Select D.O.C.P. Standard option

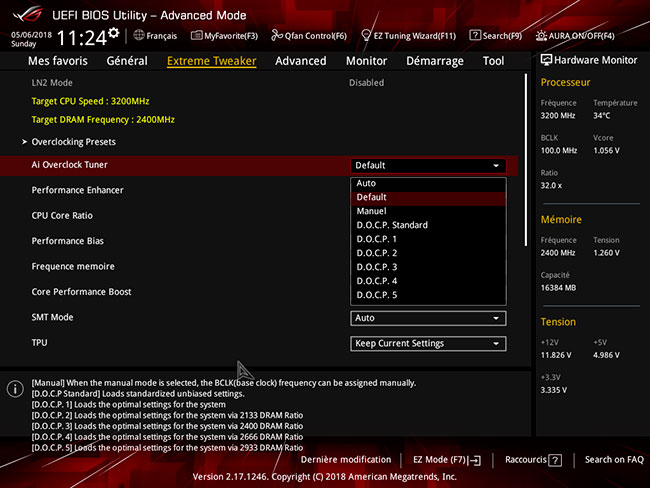(x=428, y=225)
